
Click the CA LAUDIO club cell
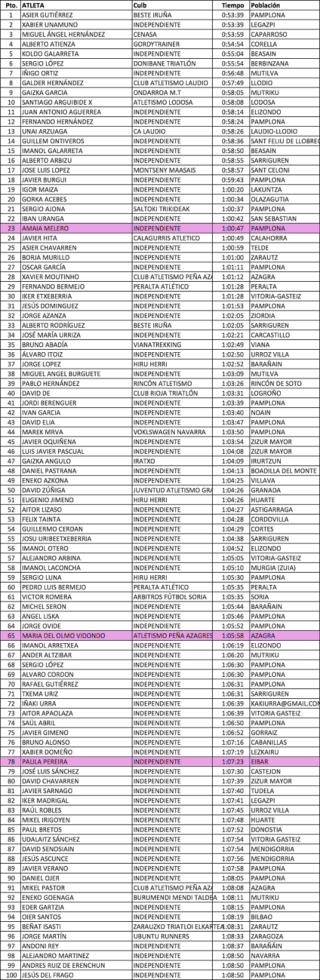[x=149, y=131]
